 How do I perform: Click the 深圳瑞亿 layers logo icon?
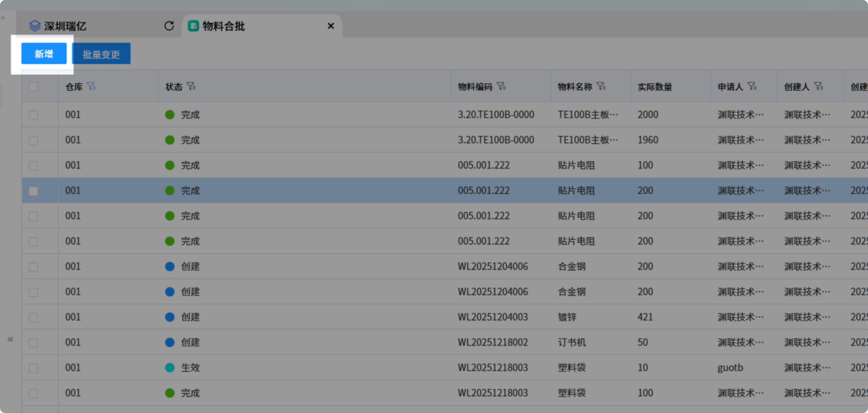point(35,26)
